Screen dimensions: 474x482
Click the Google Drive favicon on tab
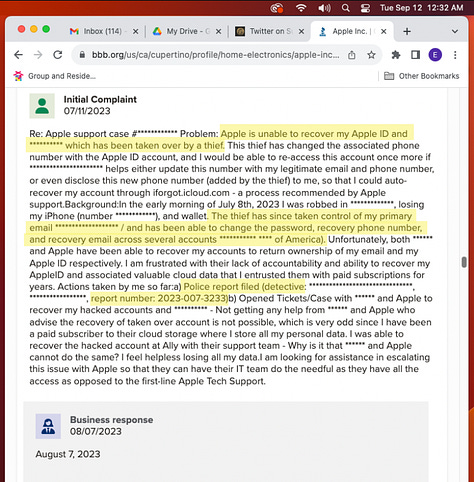(157, 31)
